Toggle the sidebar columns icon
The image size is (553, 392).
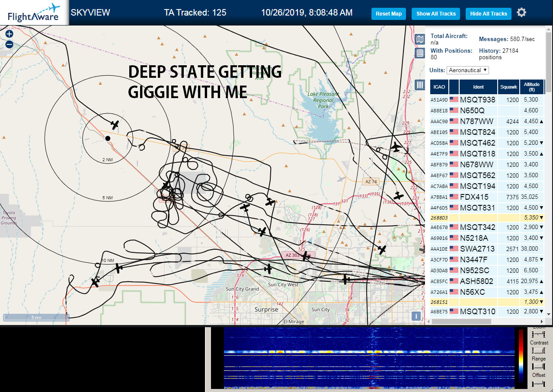[x=420, y=85]
